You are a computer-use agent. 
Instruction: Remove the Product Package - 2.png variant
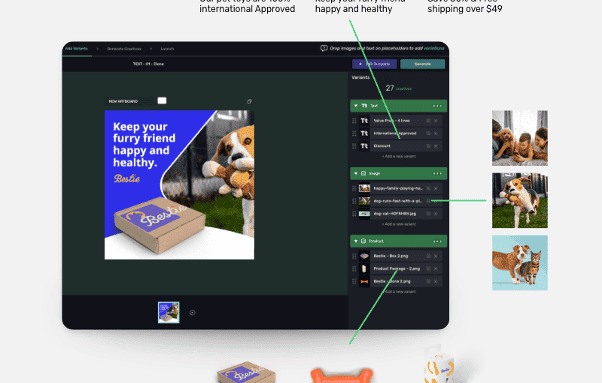436,269
